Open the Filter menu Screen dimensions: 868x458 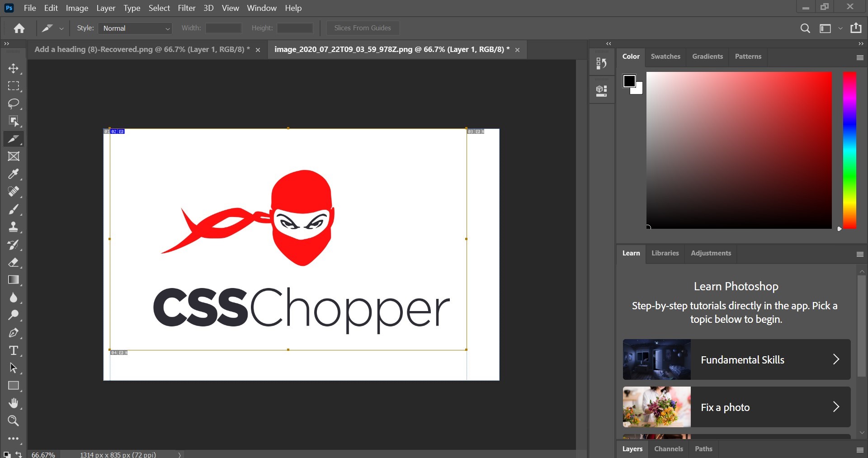click(x=186, y=8)
